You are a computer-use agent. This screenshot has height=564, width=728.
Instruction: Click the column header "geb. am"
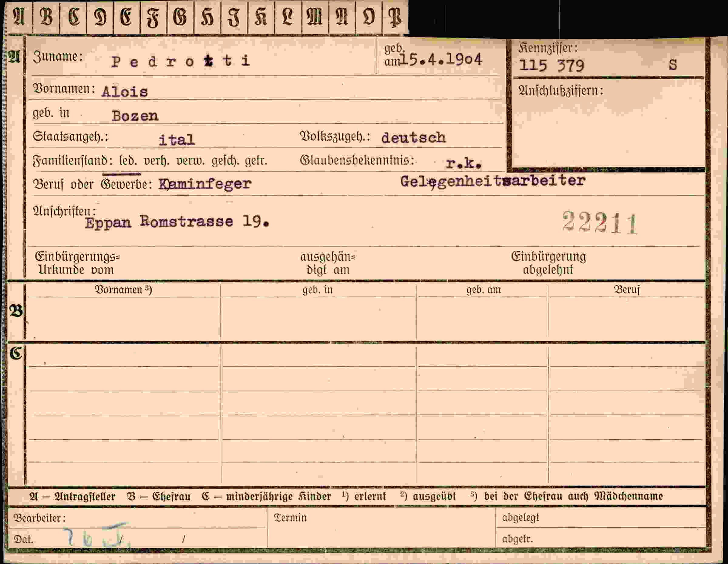tap(483, 290)
